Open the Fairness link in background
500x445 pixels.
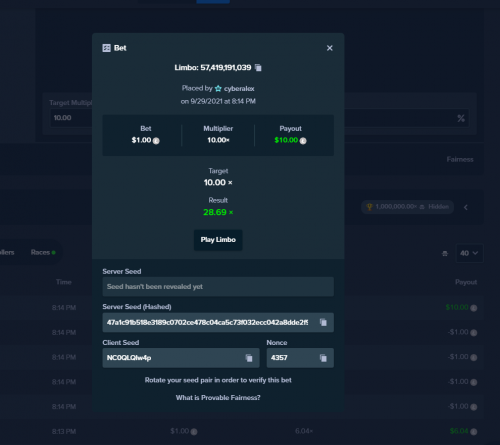[460, 159]
